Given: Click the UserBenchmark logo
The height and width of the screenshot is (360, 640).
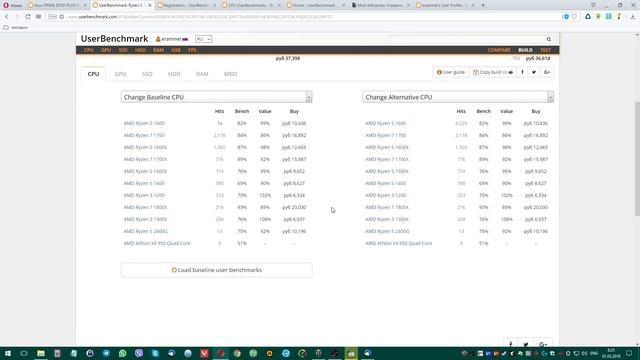Looking at the screenshot, I should tap(114, 39).
